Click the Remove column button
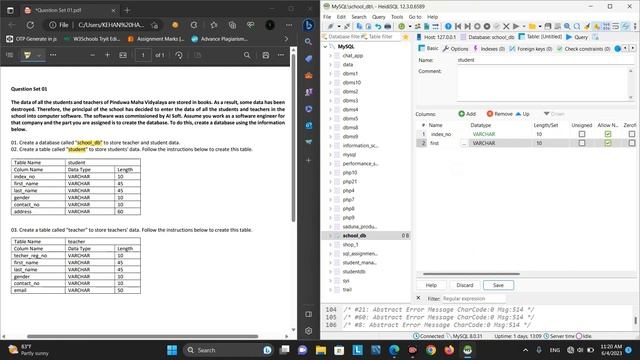 click(x=500, y=114)
